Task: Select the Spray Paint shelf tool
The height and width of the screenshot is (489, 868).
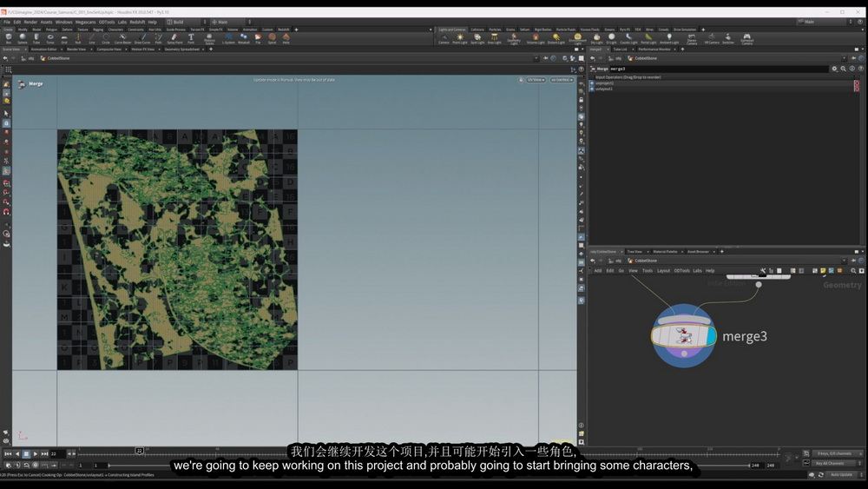Action: click(x=174, y=38)
